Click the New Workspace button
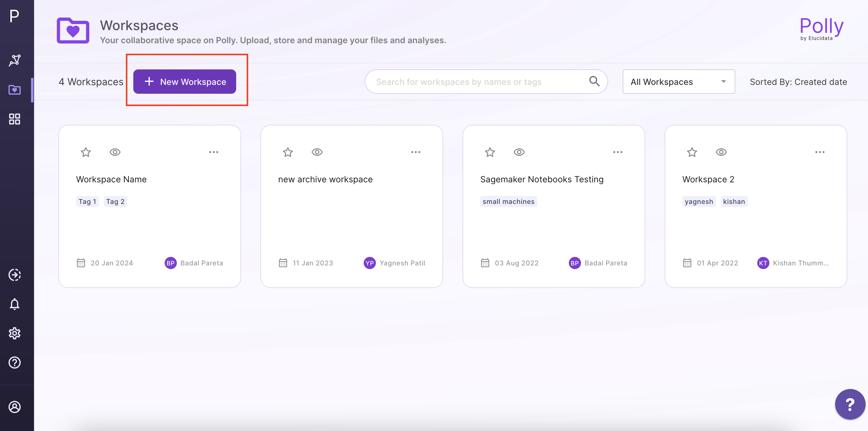Screen dimensions: 868x431 click(185, 82)
